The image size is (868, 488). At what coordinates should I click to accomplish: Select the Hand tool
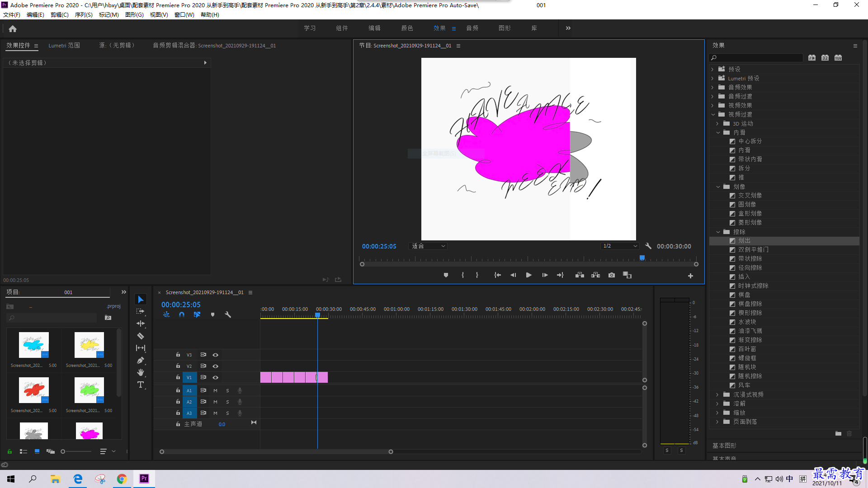[141, 372]
